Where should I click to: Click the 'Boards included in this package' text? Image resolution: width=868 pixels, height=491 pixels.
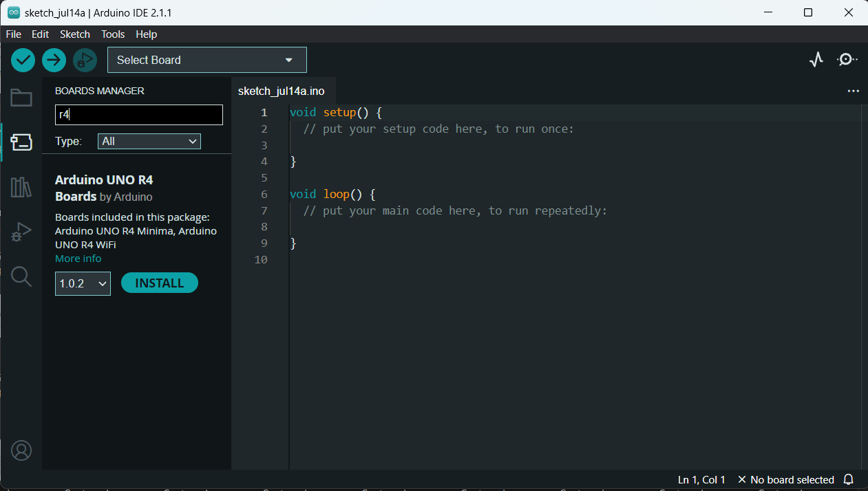132,217
